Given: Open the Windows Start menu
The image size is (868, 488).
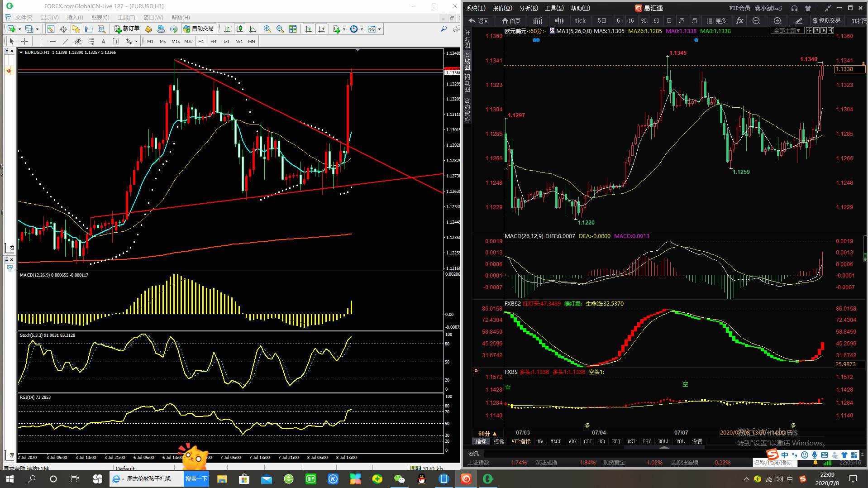Looking at the screenshot, I should point(10,478).
